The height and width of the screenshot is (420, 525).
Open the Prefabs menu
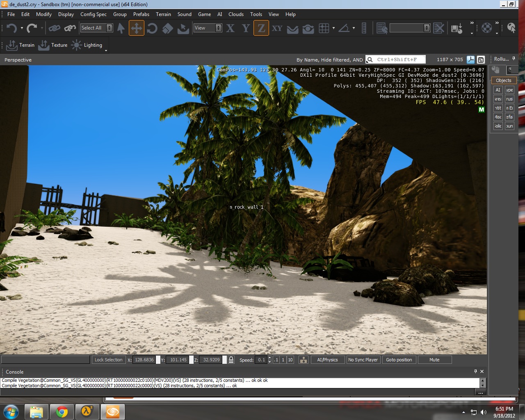tap(141, 14)
